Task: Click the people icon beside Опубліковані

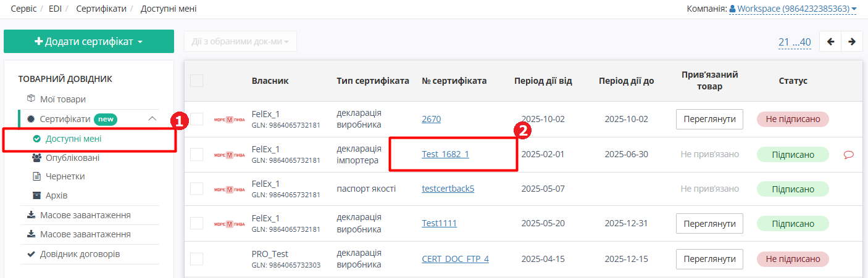Action: (36, 158)
